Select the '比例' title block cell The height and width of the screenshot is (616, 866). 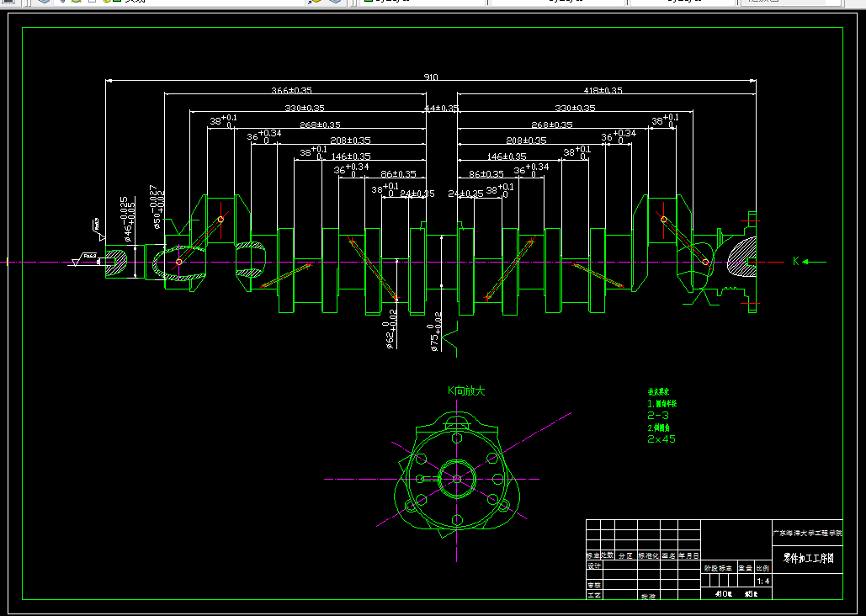762,568
